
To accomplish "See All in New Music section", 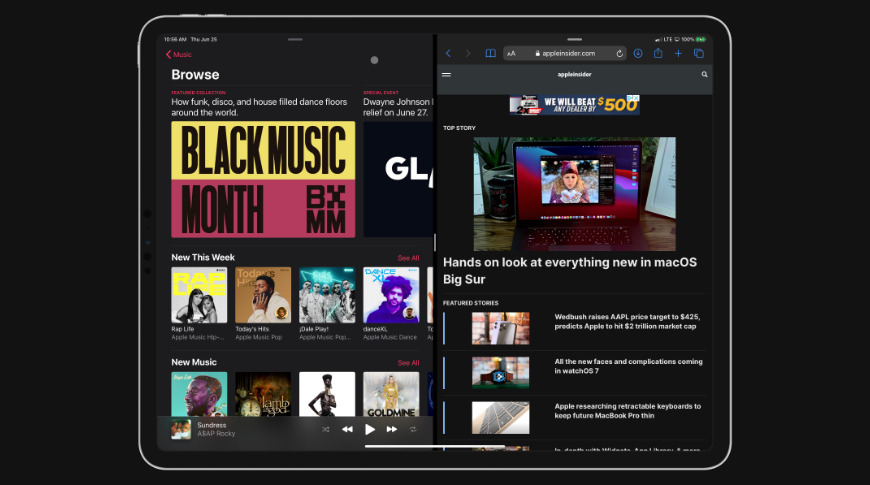I will tap(408, 363).
